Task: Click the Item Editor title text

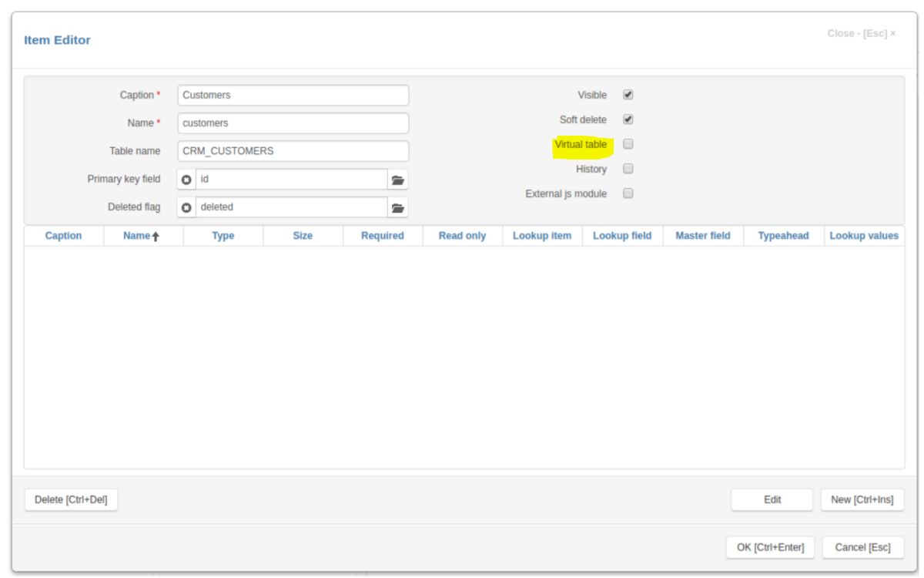Action: point(58,39)
